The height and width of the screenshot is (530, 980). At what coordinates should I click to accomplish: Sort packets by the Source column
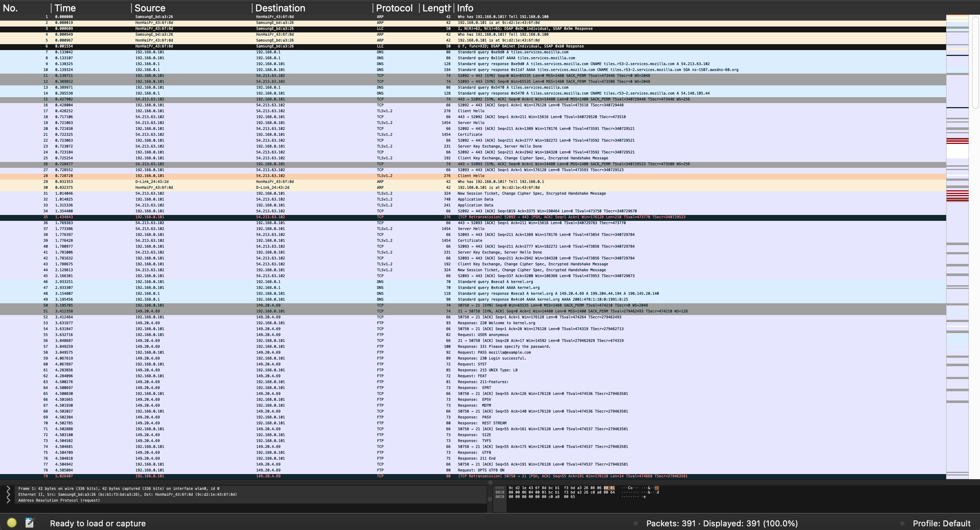(x=149, y=8)
